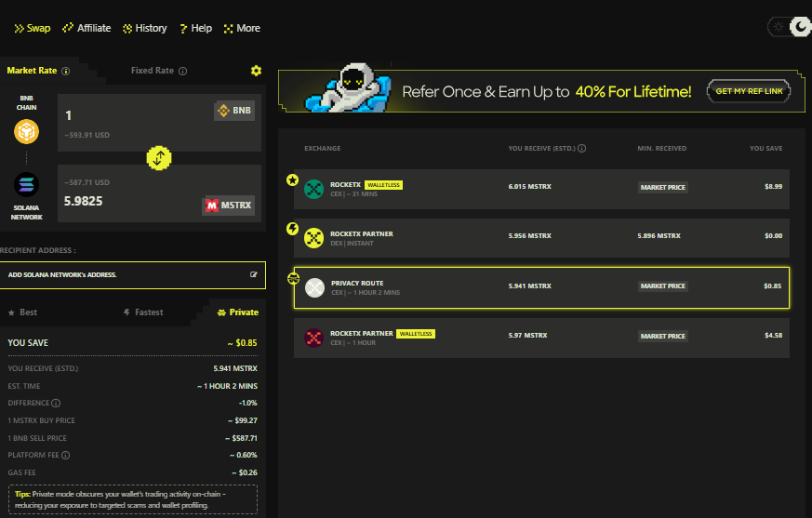Expand the More menu
This screenshot has width=812, height=518.
click(x=242, y=29)
